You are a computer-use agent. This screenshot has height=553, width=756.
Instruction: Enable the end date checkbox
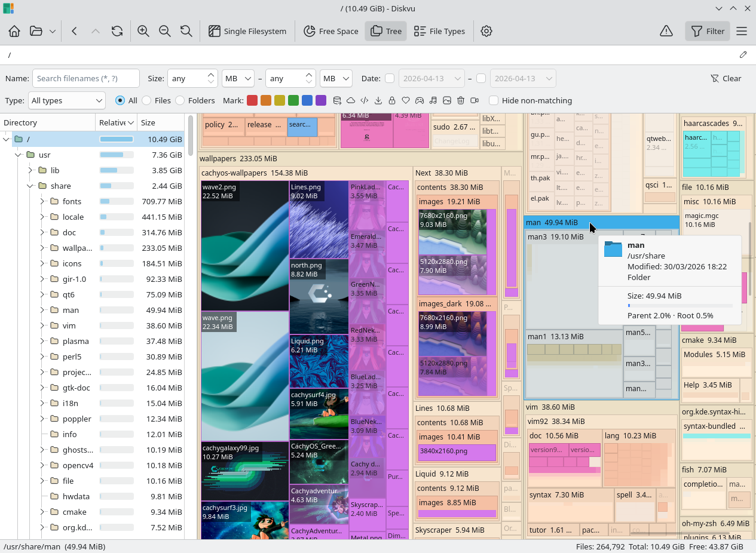[481, 78]
